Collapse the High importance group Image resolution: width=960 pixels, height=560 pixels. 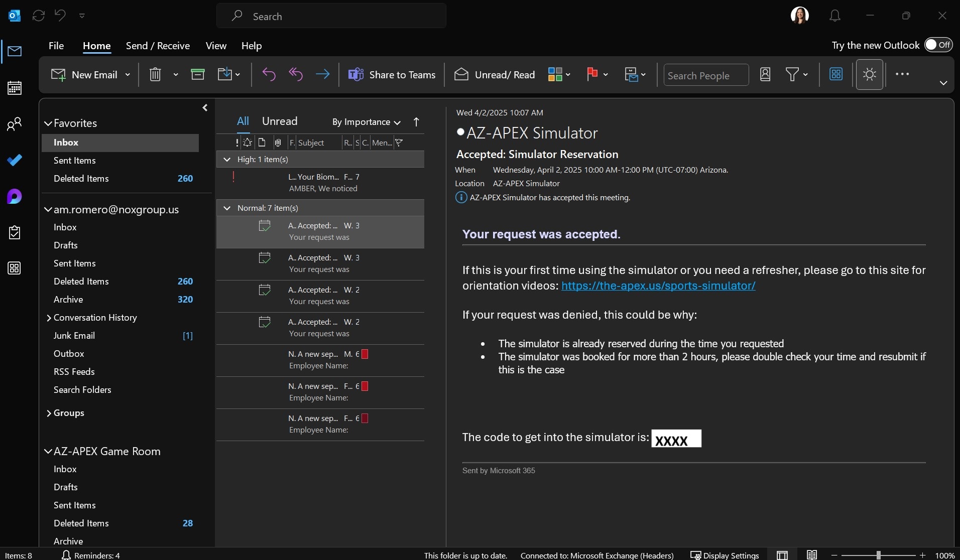coord(227,159)
